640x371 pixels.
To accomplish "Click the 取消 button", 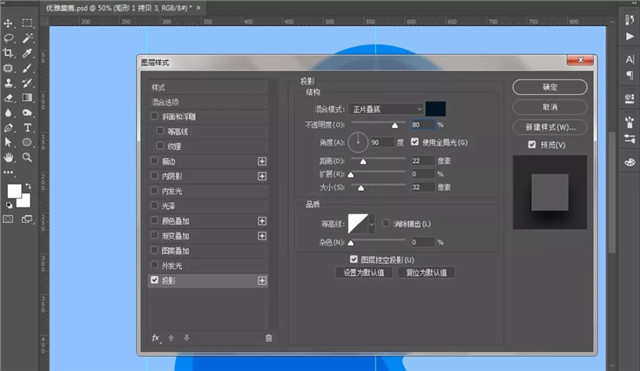I will coord(550,107).
